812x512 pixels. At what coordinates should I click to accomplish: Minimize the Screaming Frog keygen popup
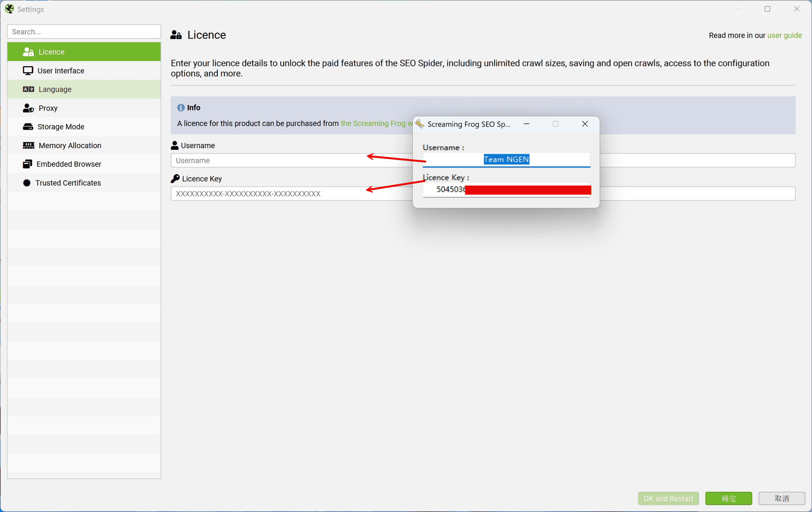[x=526, y=124]
